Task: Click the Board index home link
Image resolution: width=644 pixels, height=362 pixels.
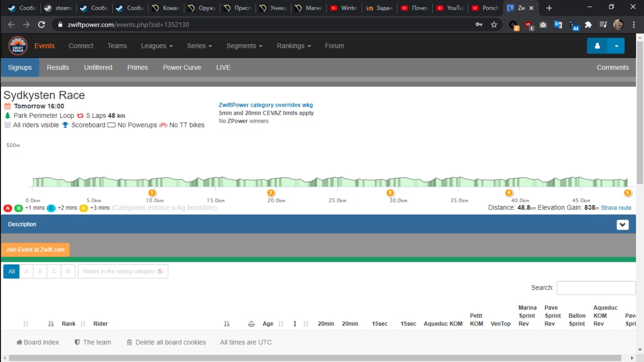Action: pos(38,342)
